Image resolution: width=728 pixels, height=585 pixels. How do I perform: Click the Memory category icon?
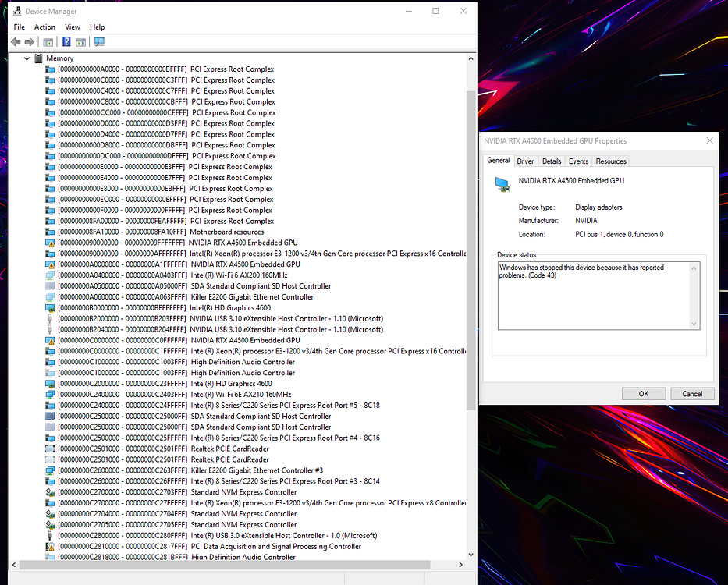coord(37,58)
